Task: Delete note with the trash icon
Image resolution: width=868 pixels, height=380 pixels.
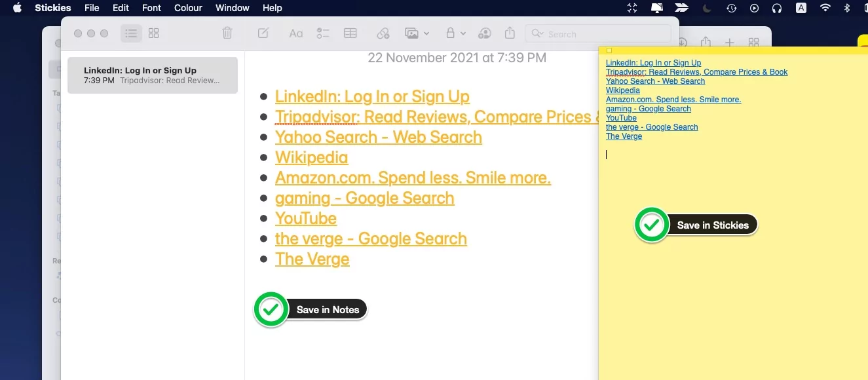Action: [x=227, y=33]
